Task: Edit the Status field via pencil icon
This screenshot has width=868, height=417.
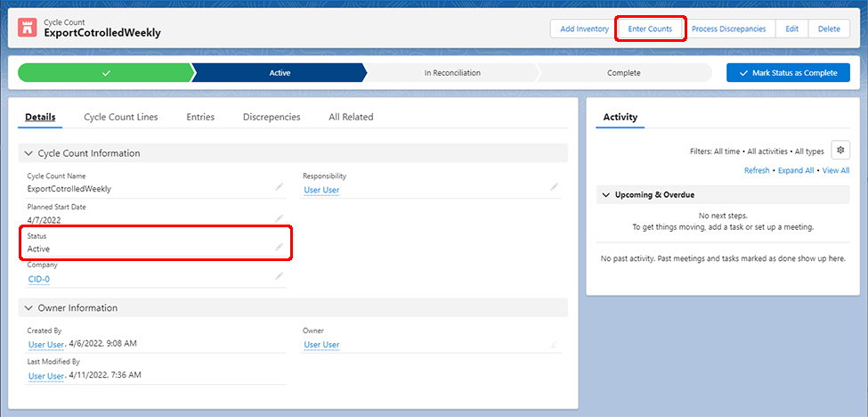Action: [x=279, y=247]
